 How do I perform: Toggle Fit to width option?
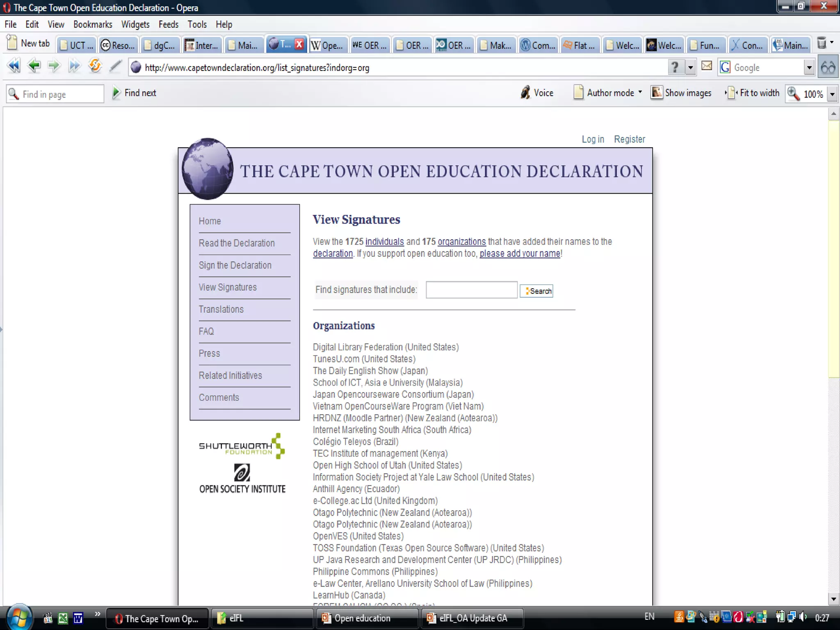pyautogui.click(x=753, y=93)
